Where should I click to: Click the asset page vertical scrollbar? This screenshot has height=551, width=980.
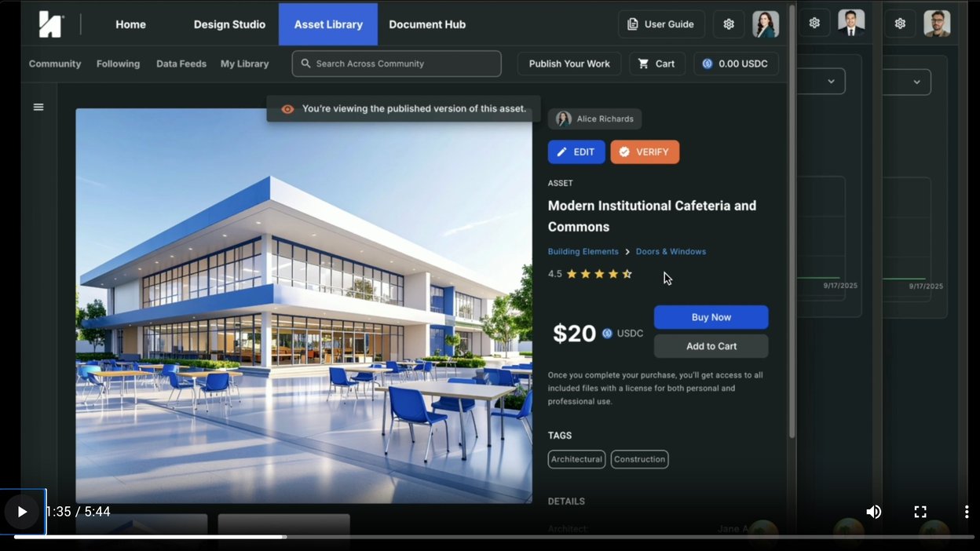click(x=792, y=220)
